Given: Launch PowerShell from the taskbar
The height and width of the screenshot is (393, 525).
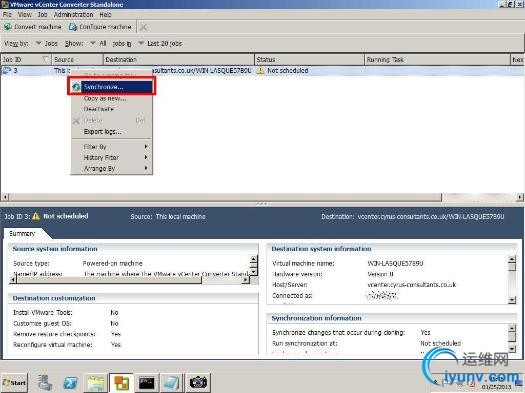Looking at the screenshot, I should point(70,383).
